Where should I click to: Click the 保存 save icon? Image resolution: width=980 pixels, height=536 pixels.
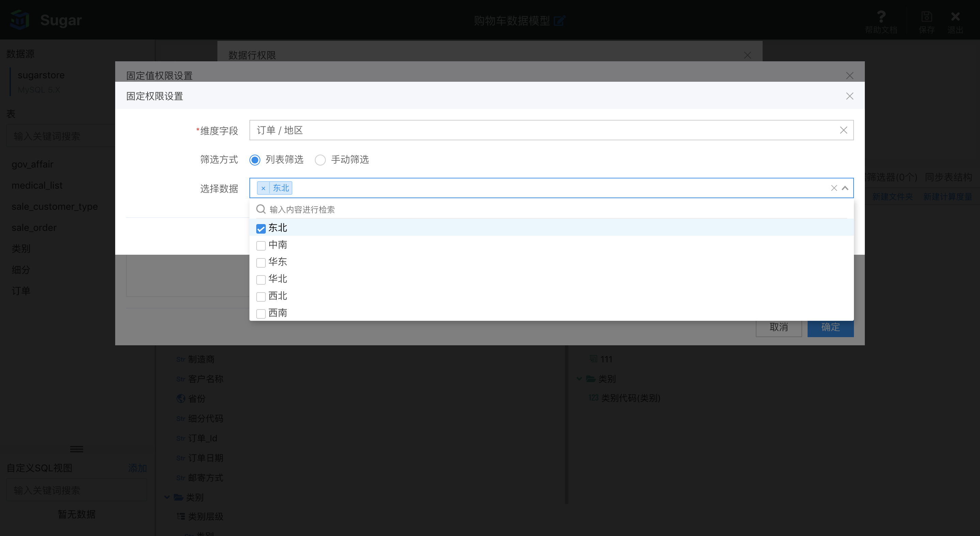tap(927, 16)
